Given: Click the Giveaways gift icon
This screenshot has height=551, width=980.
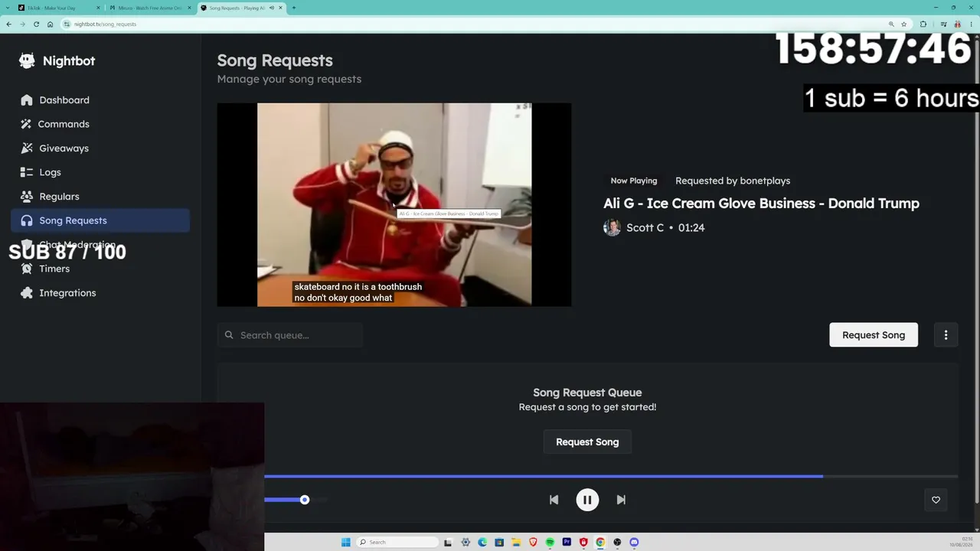Looking at the screenshot, I should click(27, 148).
